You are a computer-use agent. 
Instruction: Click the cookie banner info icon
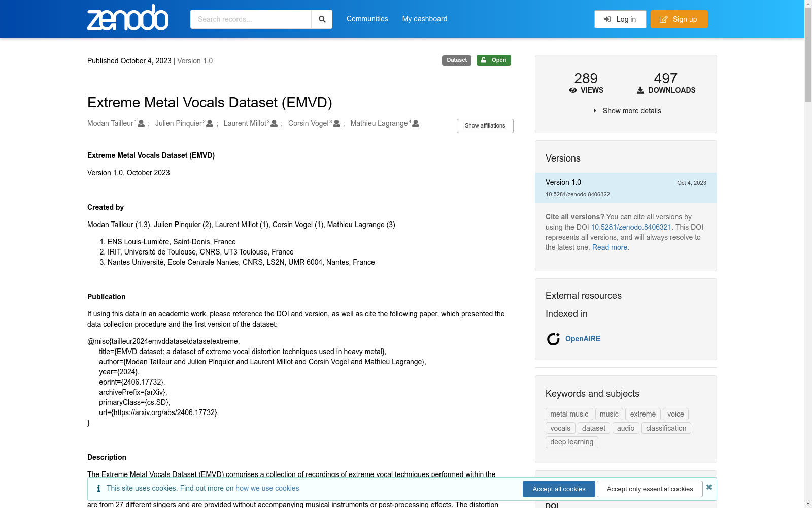98,488
